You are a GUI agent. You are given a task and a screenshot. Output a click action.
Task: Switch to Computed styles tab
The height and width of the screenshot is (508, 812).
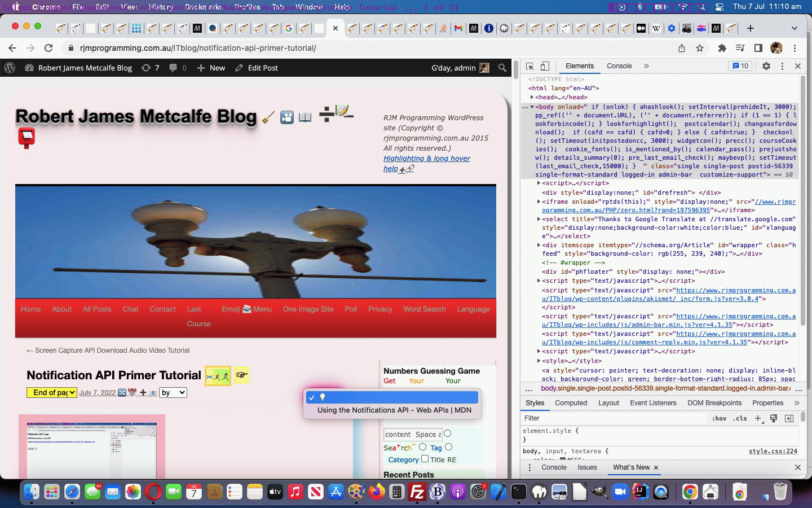[571, 403]
